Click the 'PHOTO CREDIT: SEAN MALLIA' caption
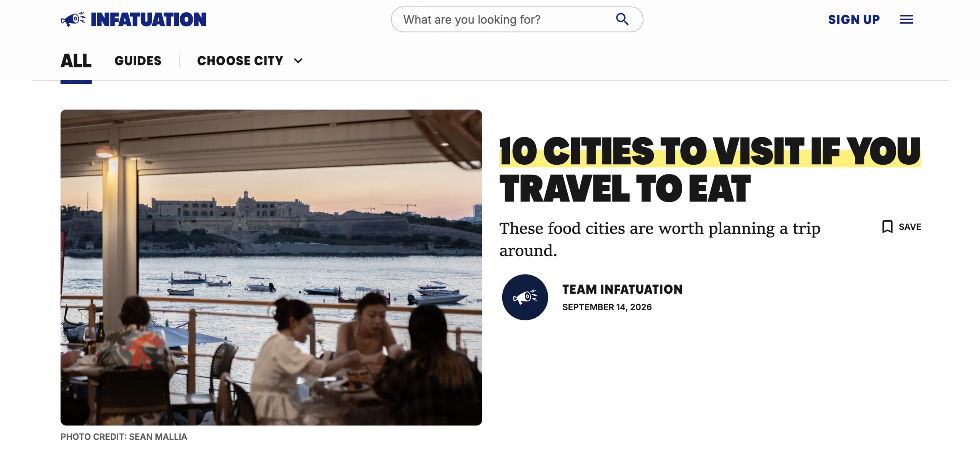 pos(124,437)
